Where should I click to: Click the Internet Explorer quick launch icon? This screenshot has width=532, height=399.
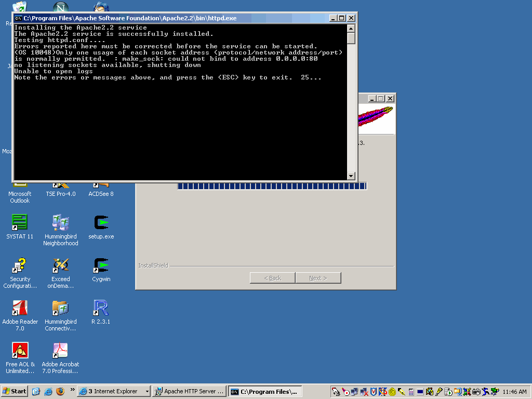pyautogui.click(x=48, y=392)
